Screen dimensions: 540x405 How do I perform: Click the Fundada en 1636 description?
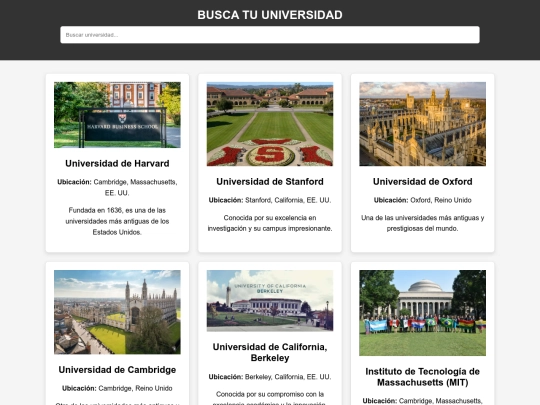click(117, 221)
